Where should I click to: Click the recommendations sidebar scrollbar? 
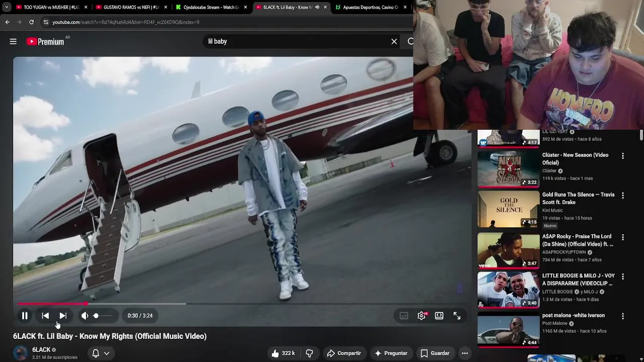641,135
